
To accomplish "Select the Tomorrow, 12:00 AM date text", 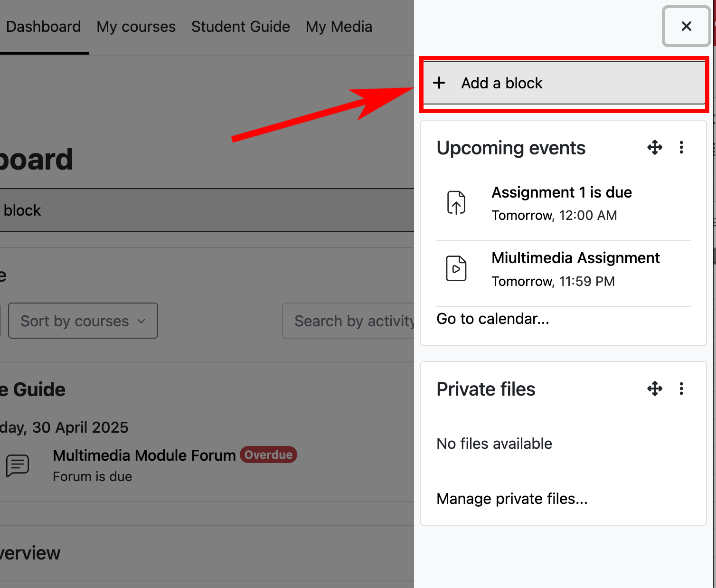I will pyautogui.click(x=554, y=216).
